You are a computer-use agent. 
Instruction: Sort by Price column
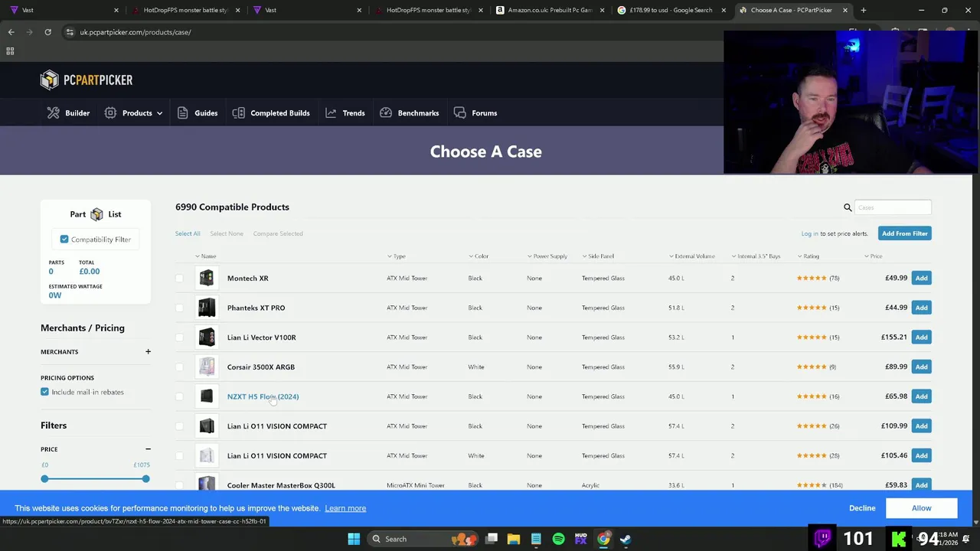tap(873, 256)
